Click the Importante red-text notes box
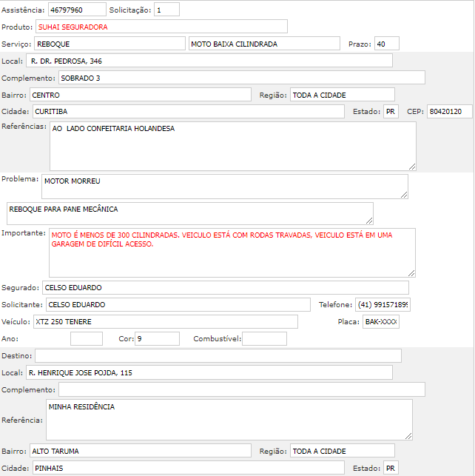The image size is (475, 476). point(232,252)
